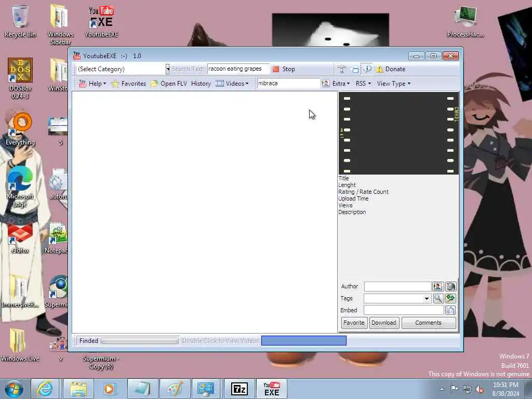Viewport: 532px width, 399px height.
Task: Click the hammer tools icon in toolbar
Action: [x=342, y=69]
